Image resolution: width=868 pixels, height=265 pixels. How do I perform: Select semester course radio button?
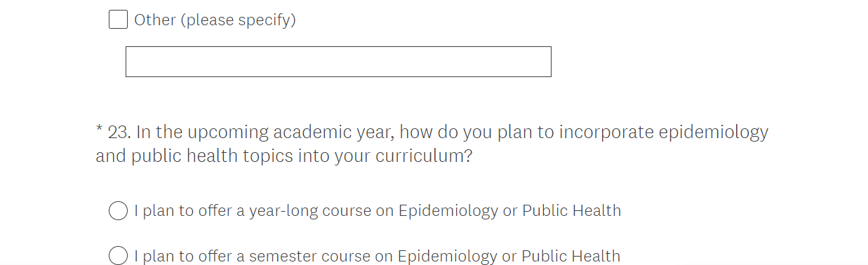coord(118,256)
